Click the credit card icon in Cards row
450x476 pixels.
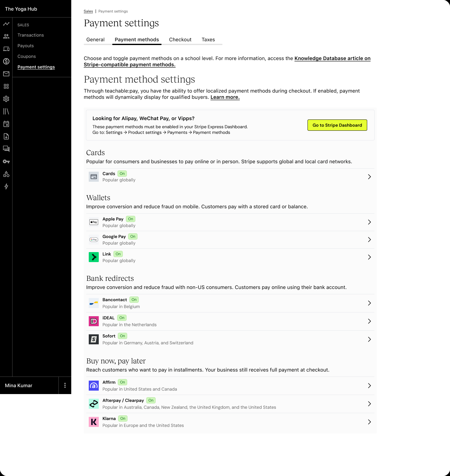[x=94, y=177]
